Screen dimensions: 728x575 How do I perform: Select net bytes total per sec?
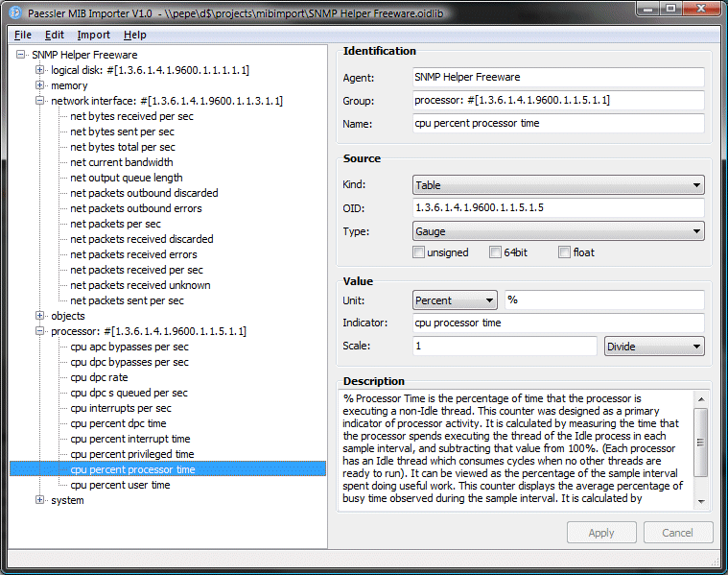[x=123, y=147]
